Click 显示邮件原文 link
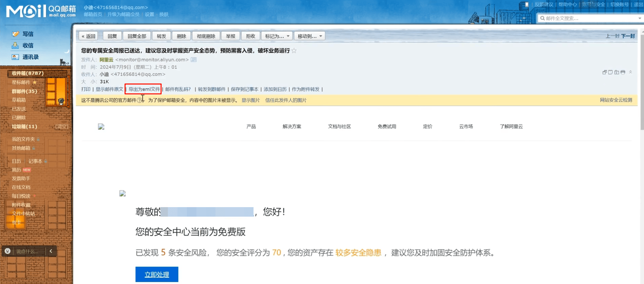 tap(109, 89)
